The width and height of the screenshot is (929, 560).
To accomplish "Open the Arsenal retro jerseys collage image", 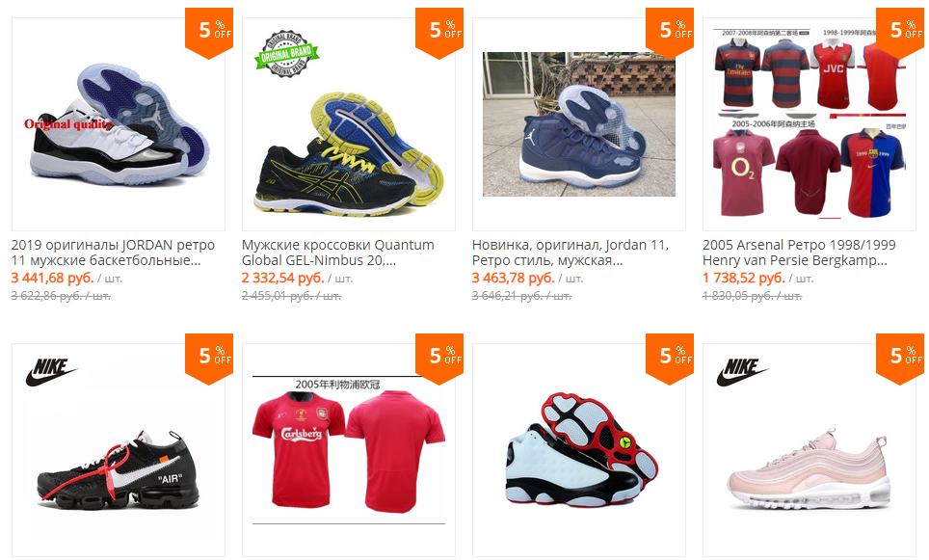I will [x=810, y=123].
